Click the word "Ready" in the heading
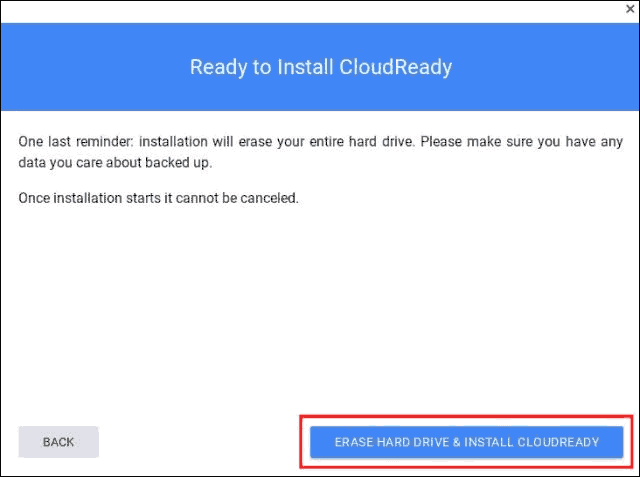 218,67
